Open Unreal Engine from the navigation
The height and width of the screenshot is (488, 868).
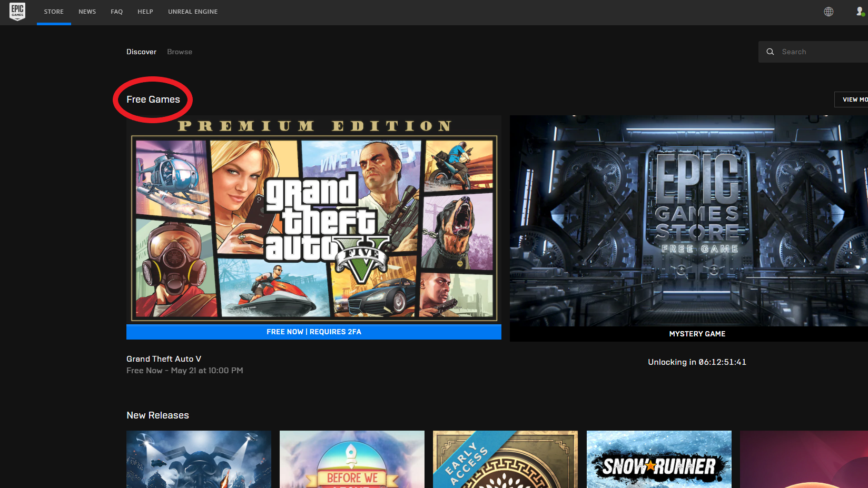[x=193, y=12]
